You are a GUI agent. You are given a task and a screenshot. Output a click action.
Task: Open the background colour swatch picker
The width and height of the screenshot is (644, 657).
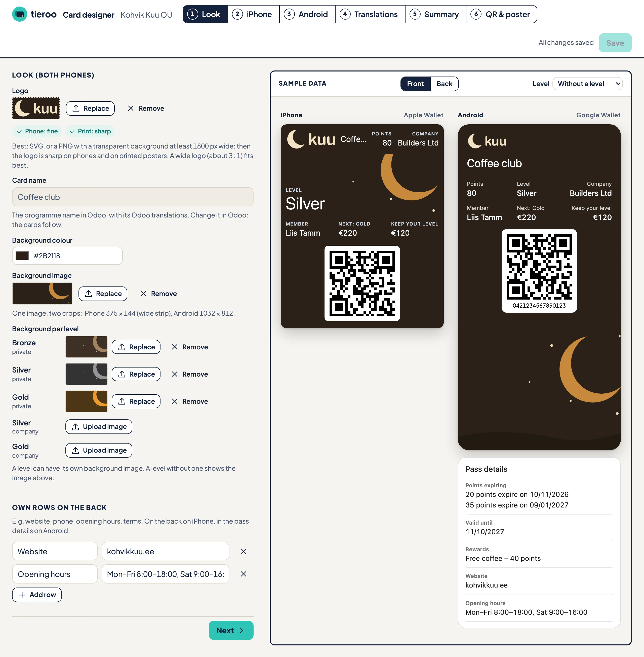[x=22, y=255]
